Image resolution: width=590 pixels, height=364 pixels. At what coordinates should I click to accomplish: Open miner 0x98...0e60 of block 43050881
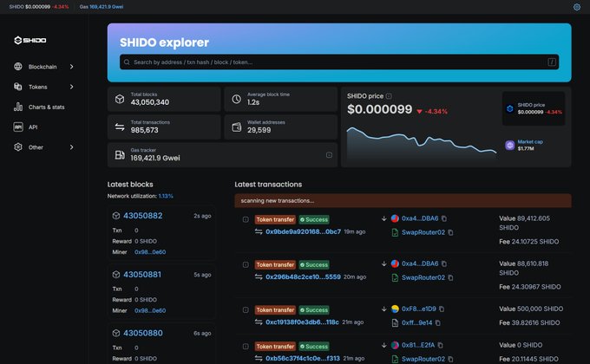click(150, 310)
